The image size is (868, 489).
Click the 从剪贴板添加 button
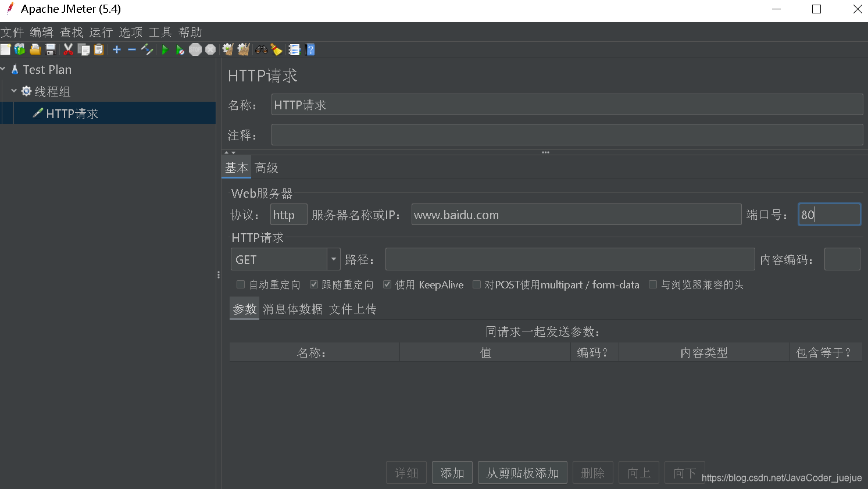coord(523,473)
